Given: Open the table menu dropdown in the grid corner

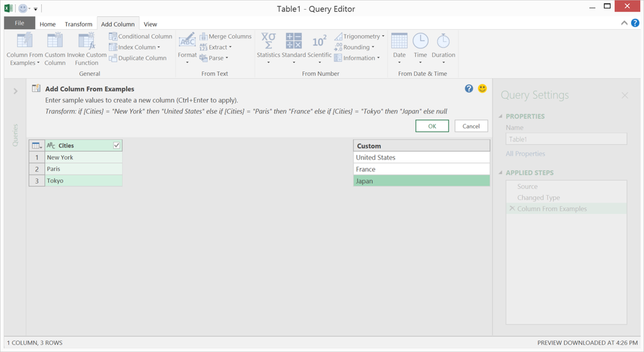Looking at the screenshot, I should pyautogui.click(x=37, y=146).
